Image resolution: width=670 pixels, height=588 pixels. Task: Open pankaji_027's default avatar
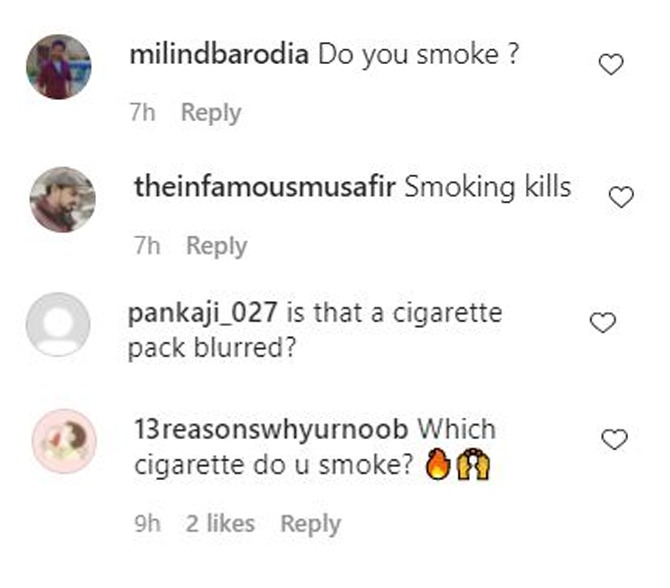58,324
